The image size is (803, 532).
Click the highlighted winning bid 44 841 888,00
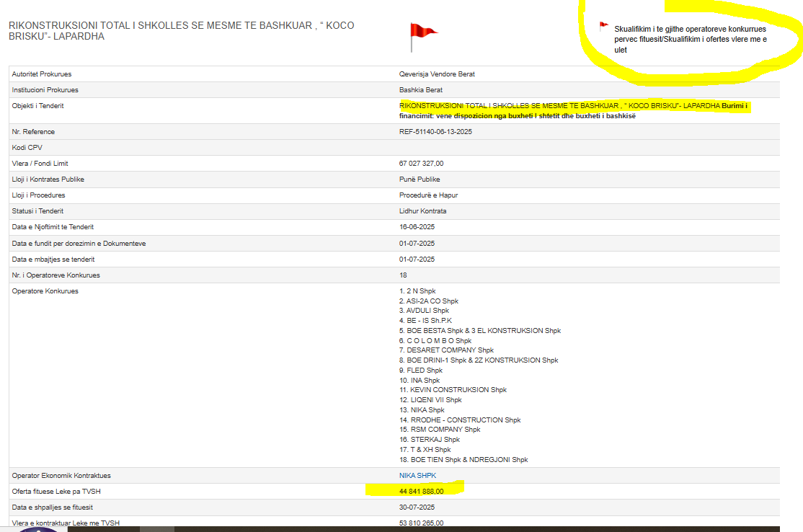[421, 492]
